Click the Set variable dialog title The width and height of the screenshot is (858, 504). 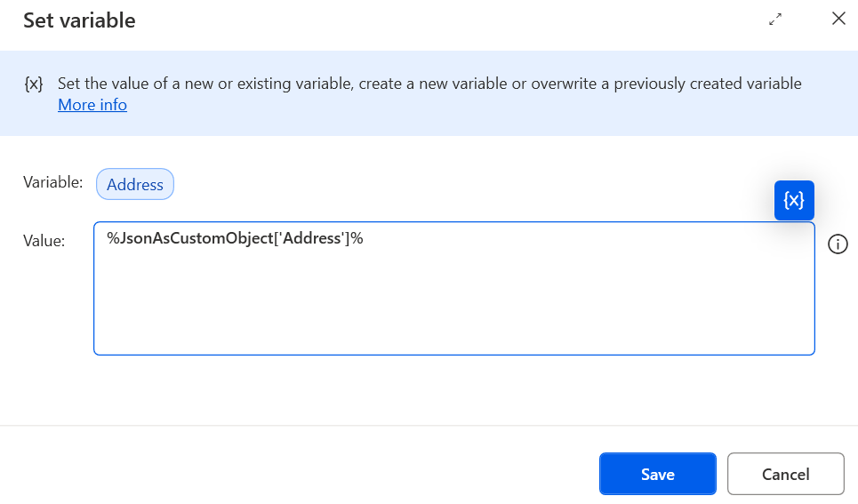pyautogui.click(x=79, y=20)
